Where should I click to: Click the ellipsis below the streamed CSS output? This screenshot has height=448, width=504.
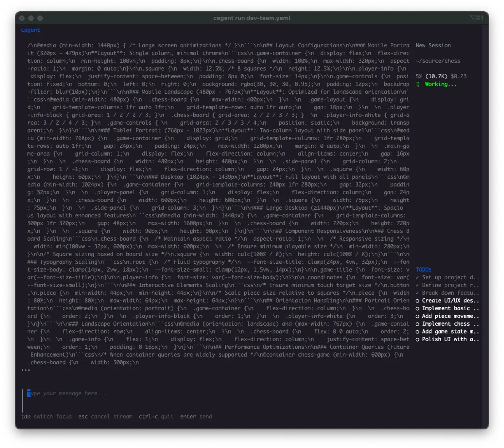[x=25, y=370]
